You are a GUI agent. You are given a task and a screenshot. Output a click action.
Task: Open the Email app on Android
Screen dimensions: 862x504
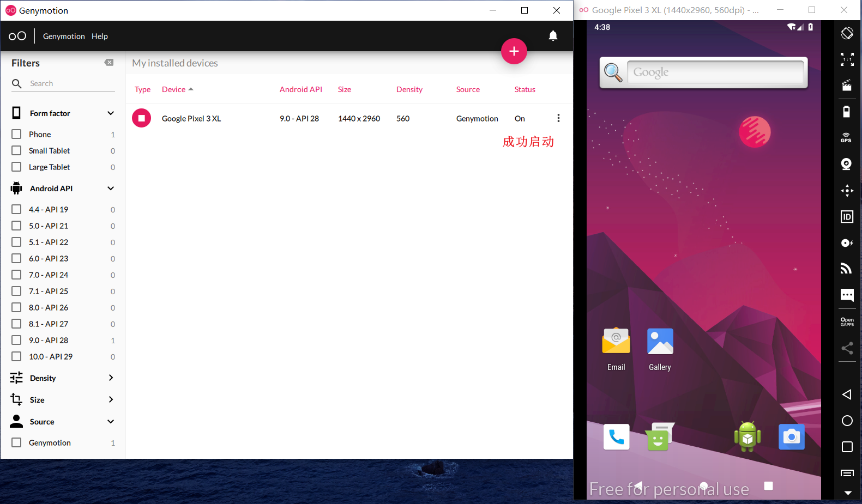(x=616, y=349)
